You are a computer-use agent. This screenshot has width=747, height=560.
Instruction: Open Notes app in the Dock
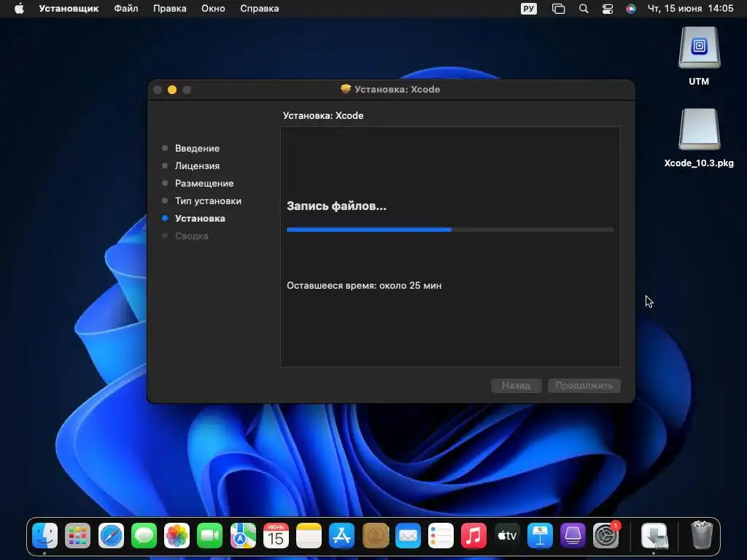point(309,535)
